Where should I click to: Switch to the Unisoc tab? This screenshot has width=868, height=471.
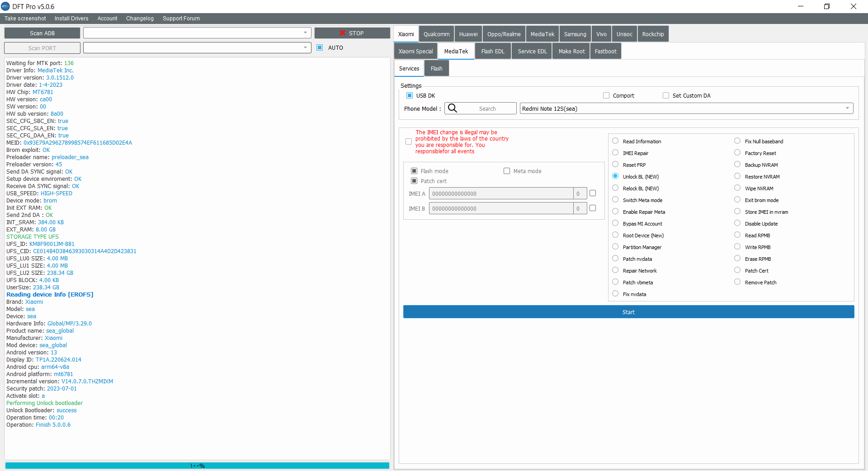tap(624, 34)
